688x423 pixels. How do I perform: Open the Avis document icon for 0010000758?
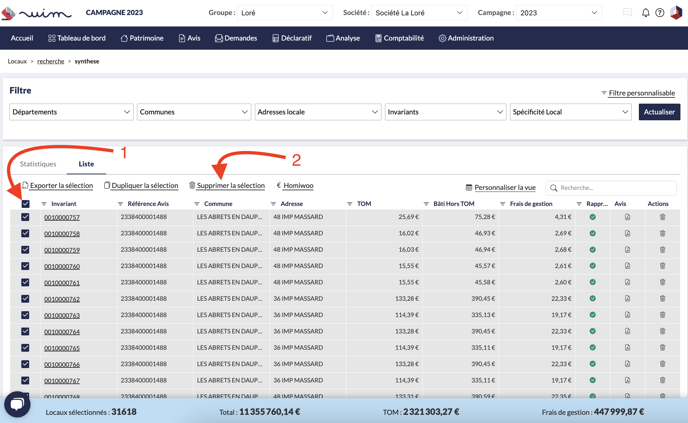point(627,233)
